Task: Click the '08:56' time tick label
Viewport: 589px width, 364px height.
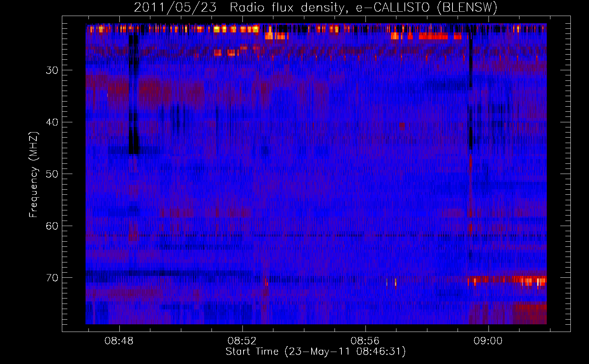Action: (x=365, y=341)
